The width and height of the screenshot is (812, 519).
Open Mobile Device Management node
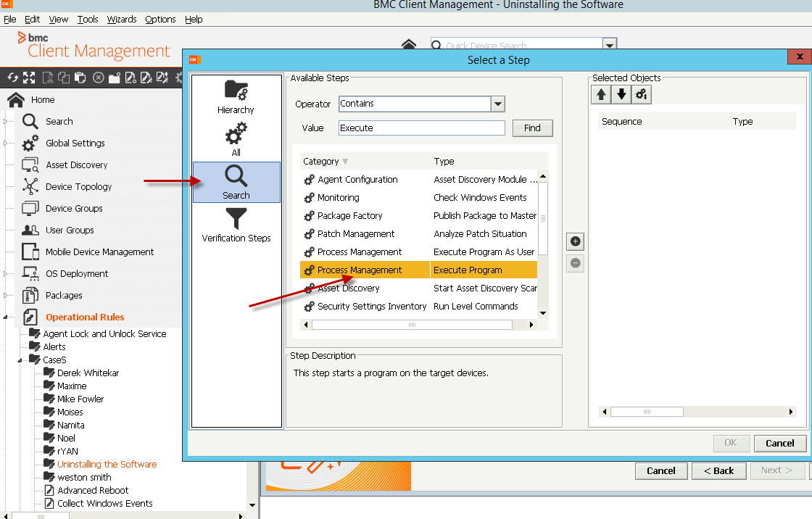click(x=99, y=252)
